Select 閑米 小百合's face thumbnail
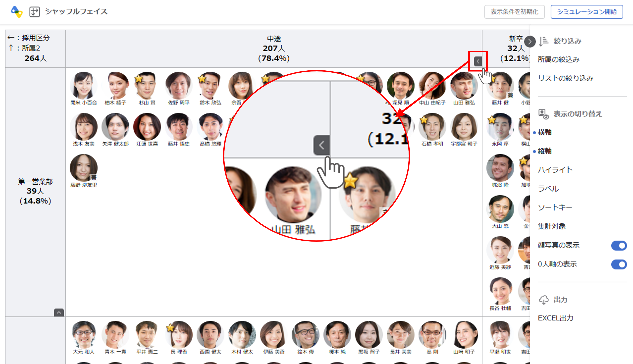This screenshot has width=633, height=364. (x=84, y=86)
